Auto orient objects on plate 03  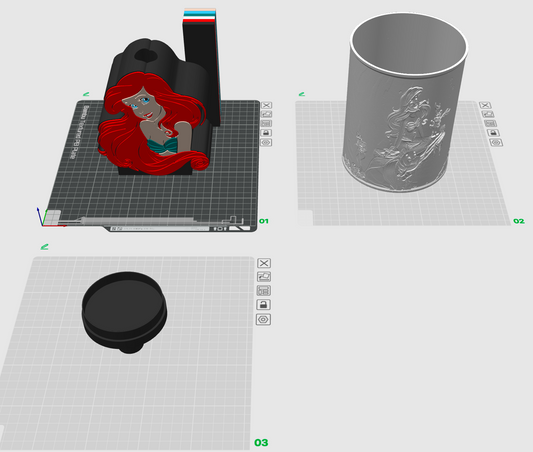coord(264,277)
